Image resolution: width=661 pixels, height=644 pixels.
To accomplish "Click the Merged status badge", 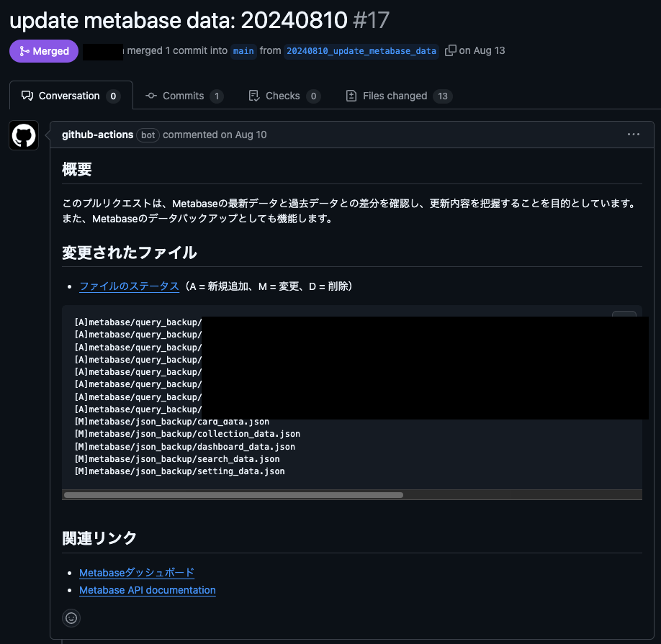I will (x=44, y=51).
